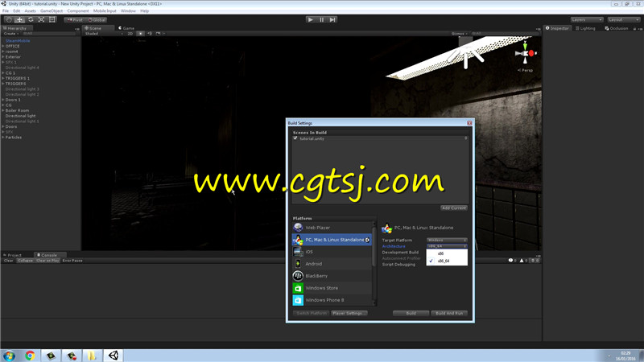Viewport: 644px width, 362px height.
Task: Expand the Boiler Room hierarchy item
Action: 3,110
